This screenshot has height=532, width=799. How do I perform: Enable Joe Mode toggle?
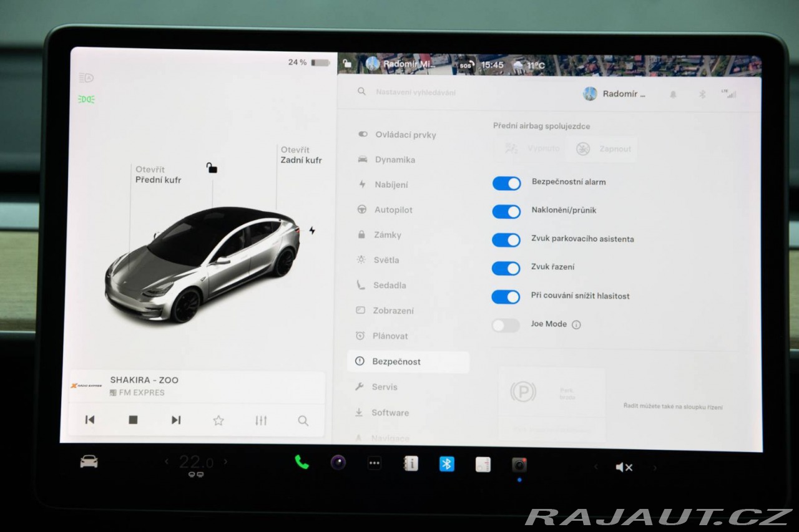pos(506,325)
